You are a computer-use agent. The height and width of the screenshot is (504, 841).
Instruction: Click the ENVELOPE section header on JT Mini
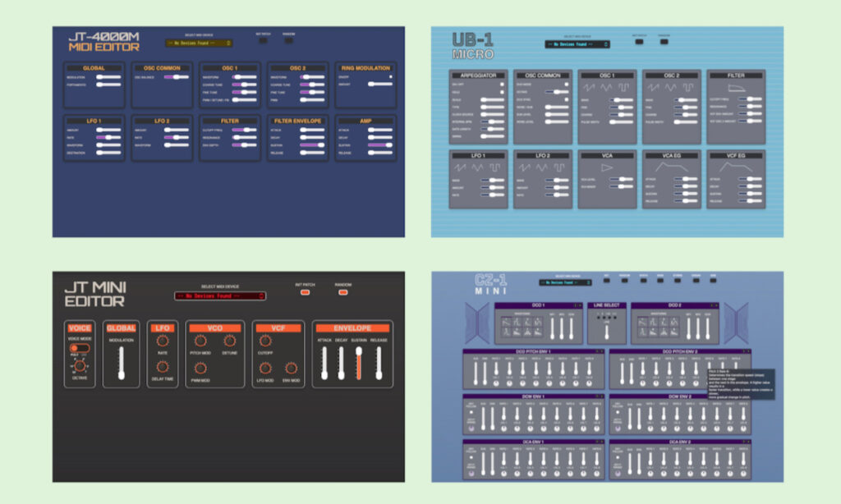(x=353, y=327)
